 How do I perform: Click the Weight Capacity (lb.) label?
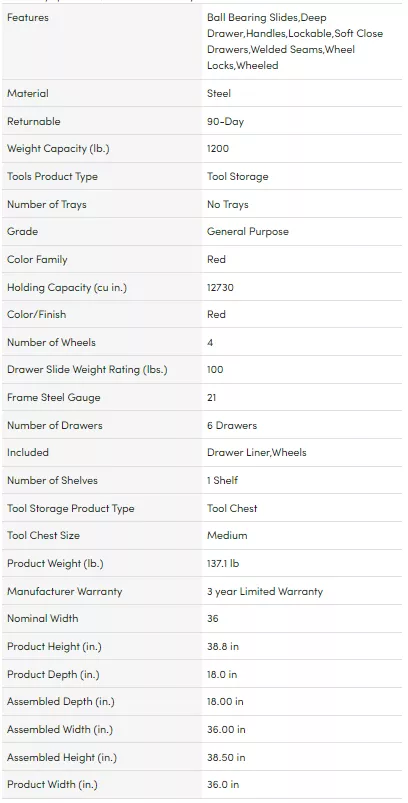click(58, 149)
